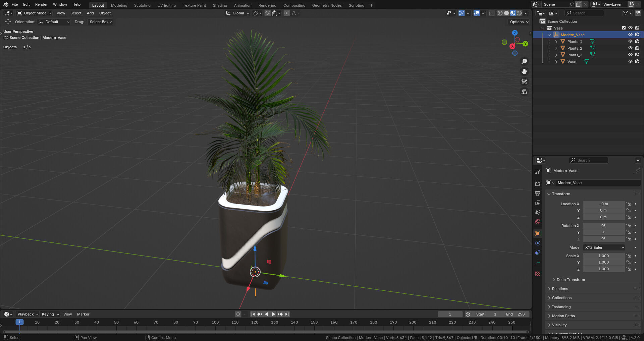Image resolution: width=644 pixels, height=341 pixels.
Task: Jump to the timeline end frame
Action: [287, 314]
